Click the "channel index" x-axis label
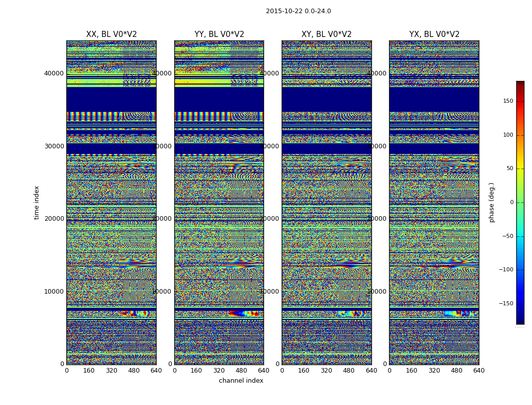The width and height of the screenshot is (532, 405). click(x=241, y=381)
